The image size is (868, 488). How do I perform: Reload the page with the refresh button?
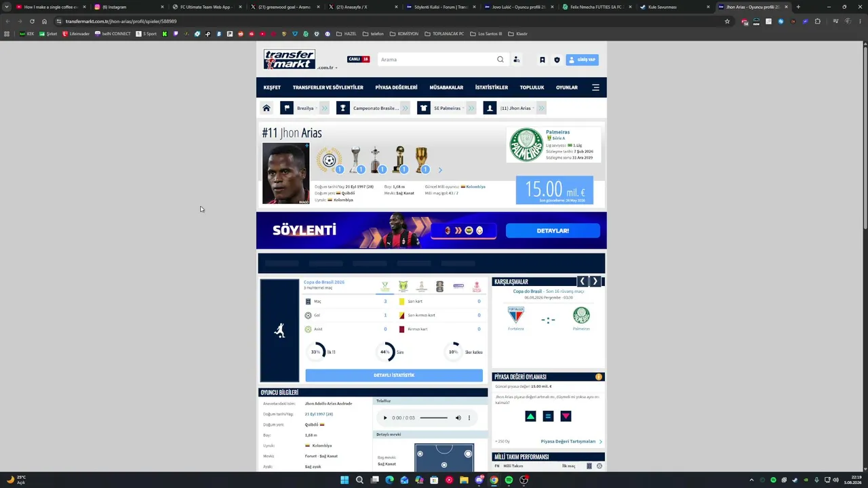[x=32, y=21]
